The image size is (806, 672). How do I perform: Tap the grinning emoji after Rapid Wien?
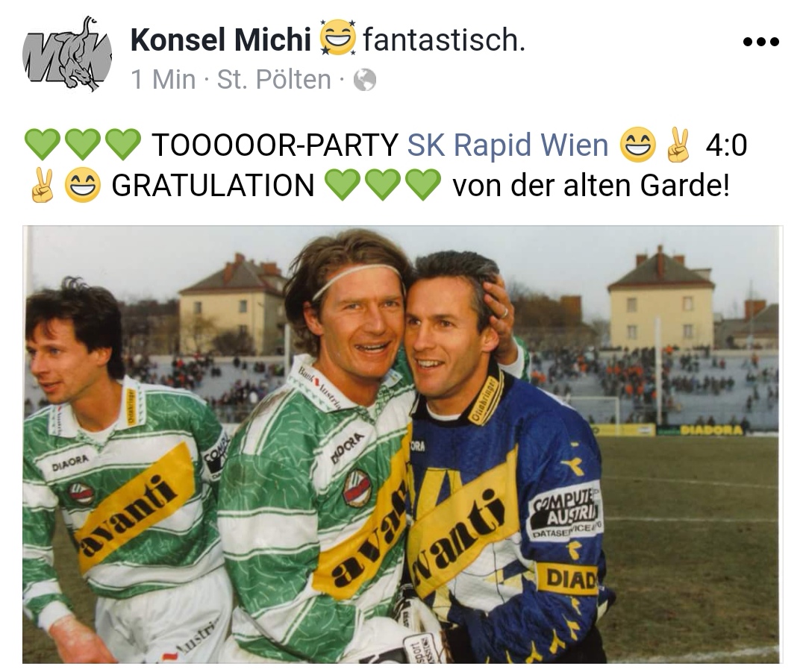(x=638, y=145)
